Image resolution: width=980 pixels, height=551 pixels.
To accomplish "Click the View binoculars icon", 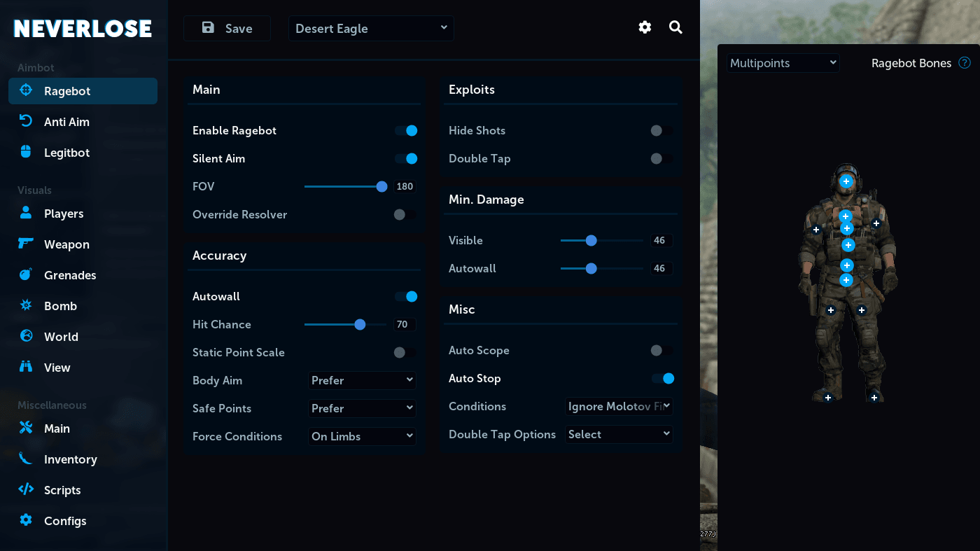I will click(x=26, y=367).
